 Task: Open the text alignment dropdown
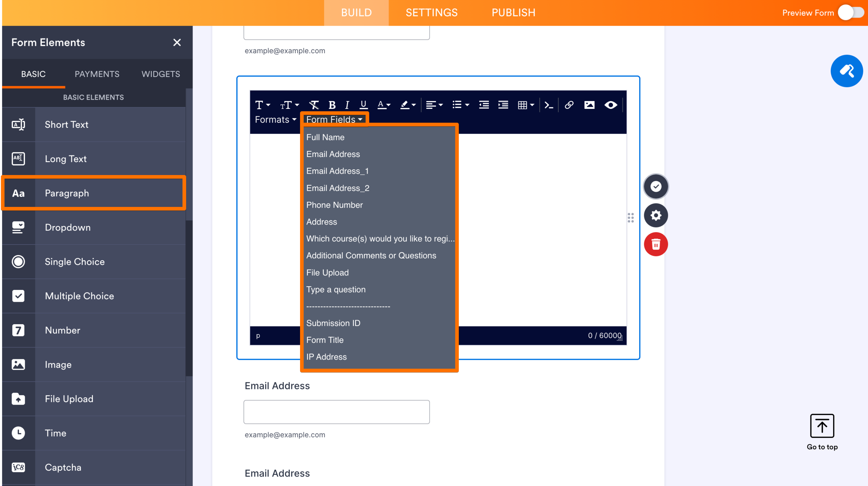[x=434, y=105]
